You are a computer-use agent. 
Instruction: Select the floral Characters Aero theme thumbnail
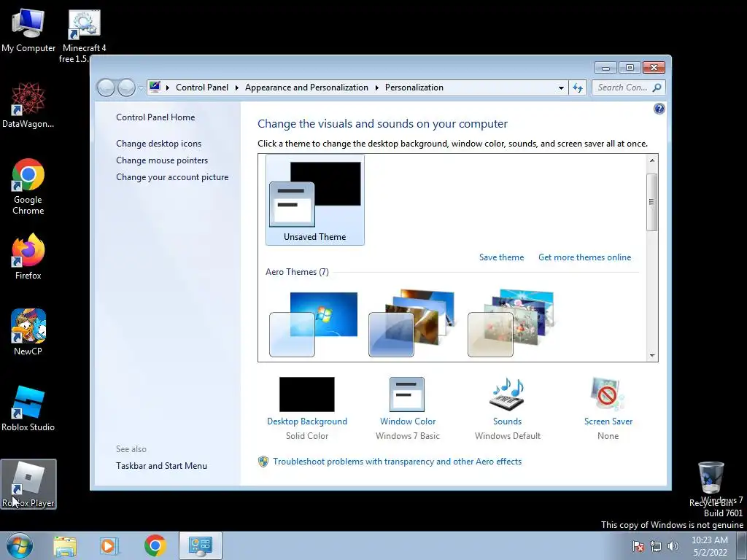(511, 324)
